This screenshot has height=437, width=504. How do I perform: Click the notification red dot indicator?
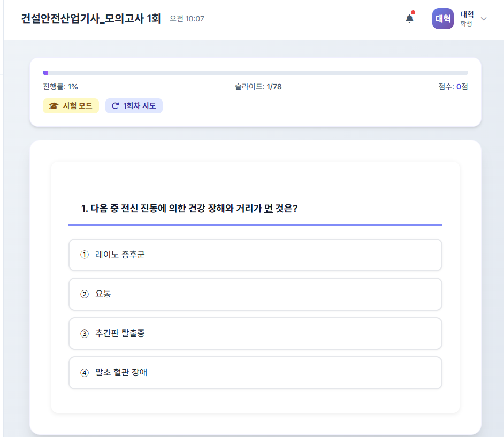(414, 12)
